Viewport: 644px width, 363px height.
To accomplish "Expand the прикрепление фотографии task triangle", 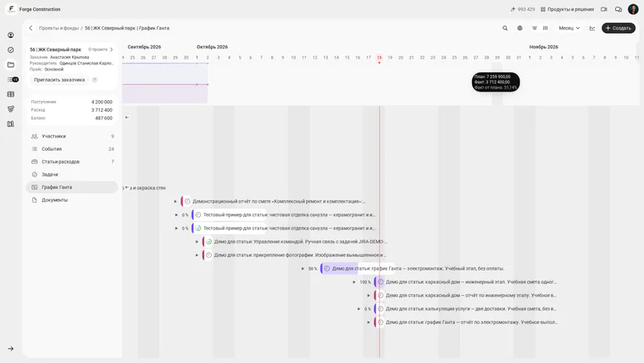I will click(197, 255).
